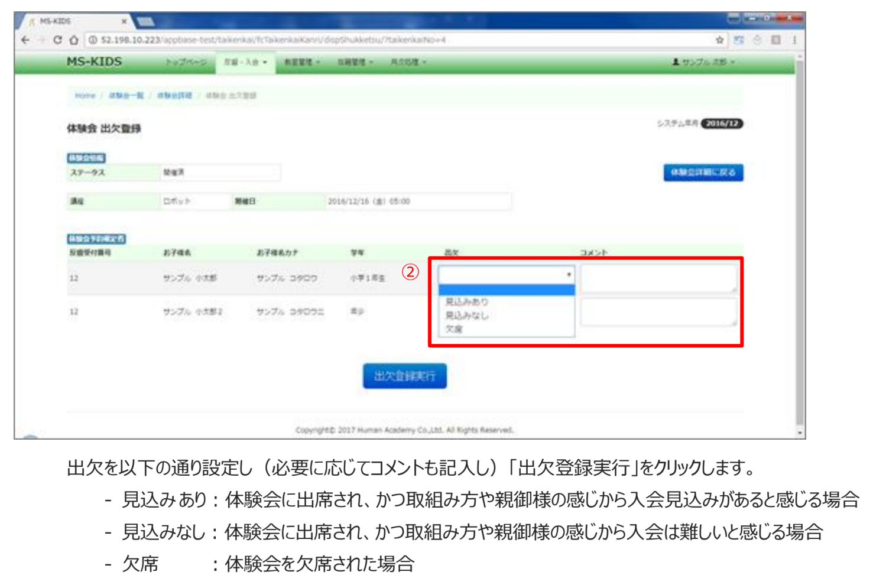
Task: Close the MS-KIDS browser tab
Action: (124, 21)
